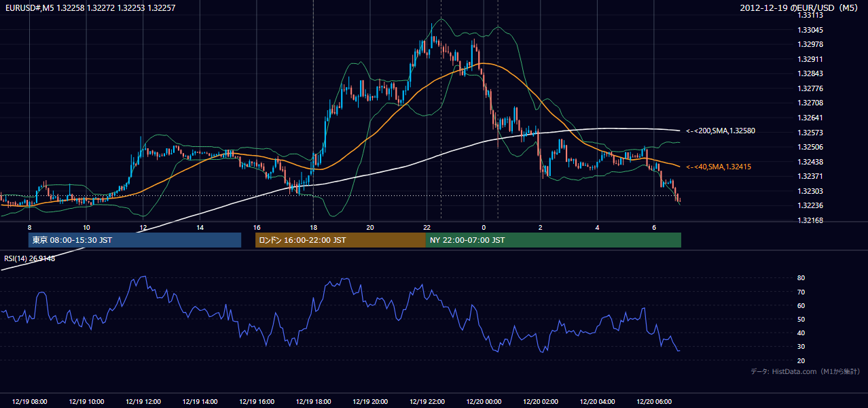Click RSI scale value 40
Image resolution: width=868 pixels, height=408 pixels.
click(801, 333)
